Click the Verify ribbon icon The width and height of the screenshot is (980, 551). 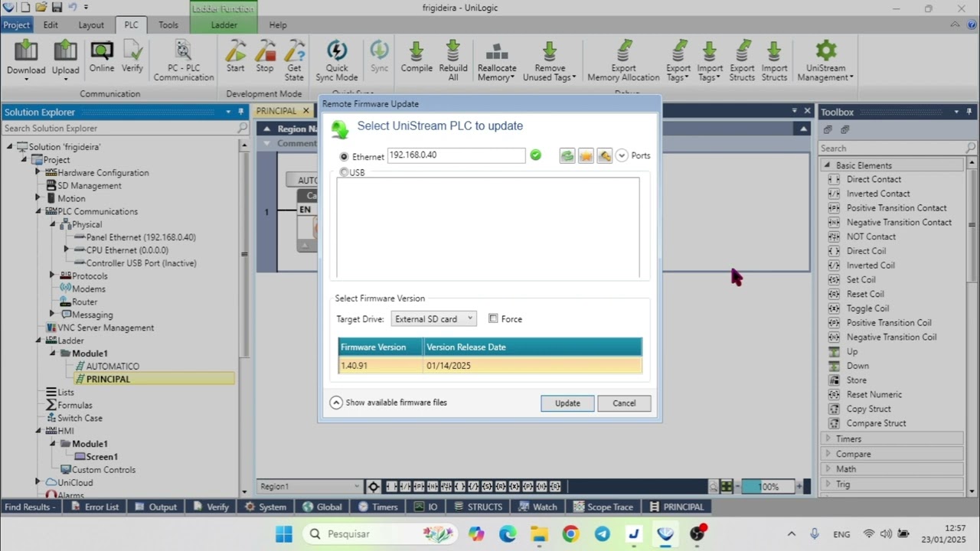pyautogui.click(x=132, y=57)
